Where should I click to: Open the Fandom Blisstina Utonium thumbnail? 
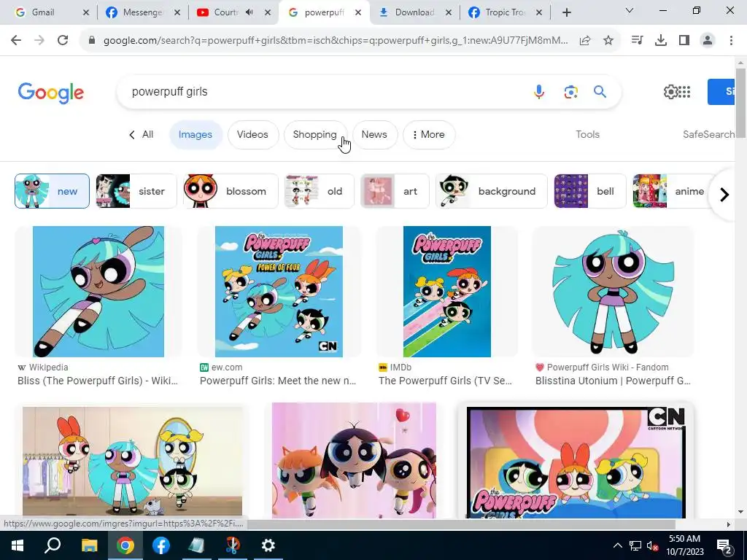(x=613, y=292)
